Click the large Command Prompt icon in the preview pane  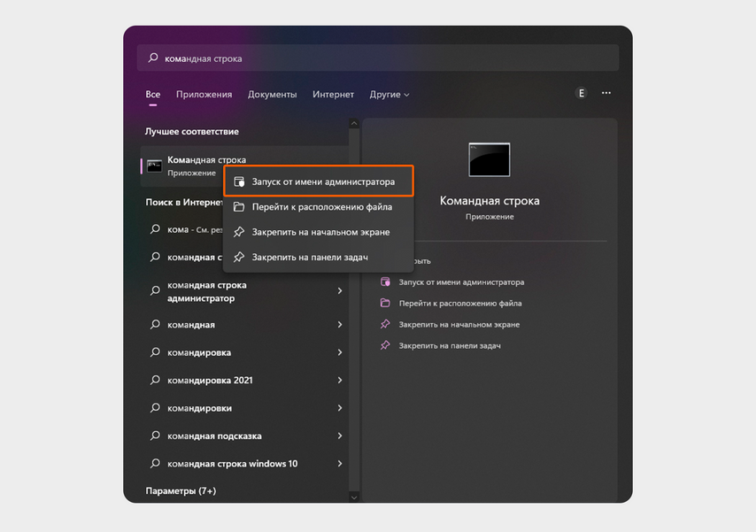(x=490, y=159)
